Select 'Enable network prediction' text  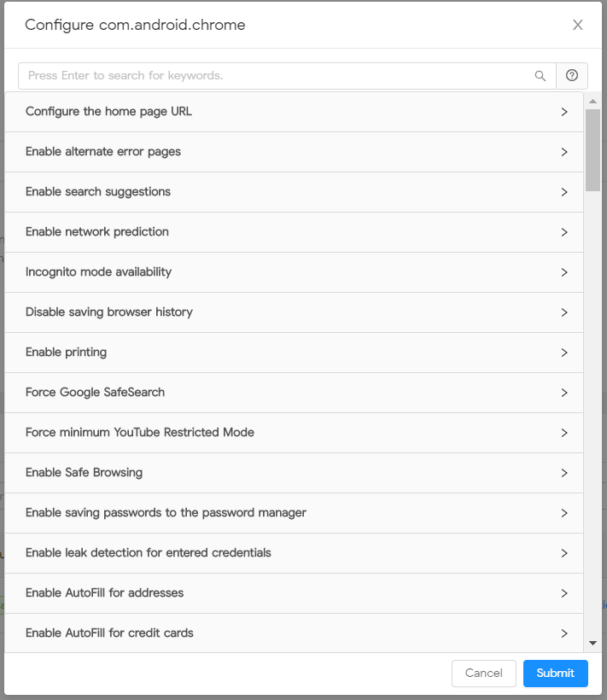click(x=96, y=231)
